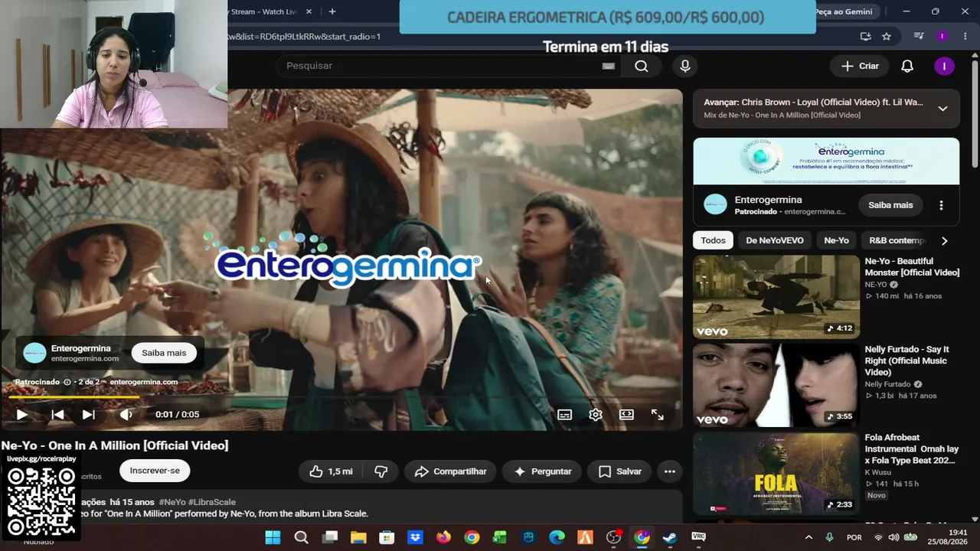Select the Todos filter chip
The width and height of the screenshot is (980, 551).
(713, 240)
